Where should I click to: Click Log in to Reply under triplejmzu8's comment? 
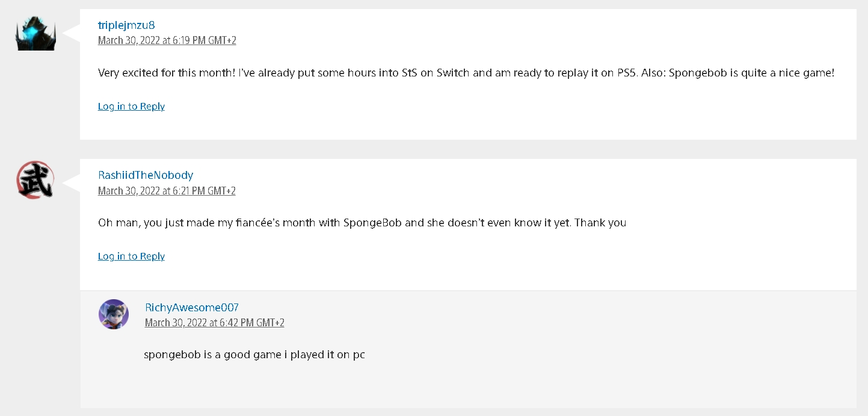tap(131, 107)
